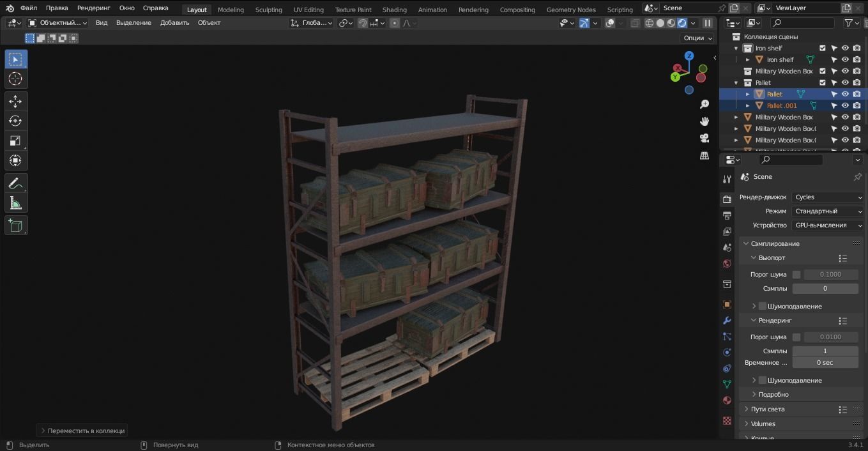Choose the Move tool in the toolbar

(x=16, y=102)
